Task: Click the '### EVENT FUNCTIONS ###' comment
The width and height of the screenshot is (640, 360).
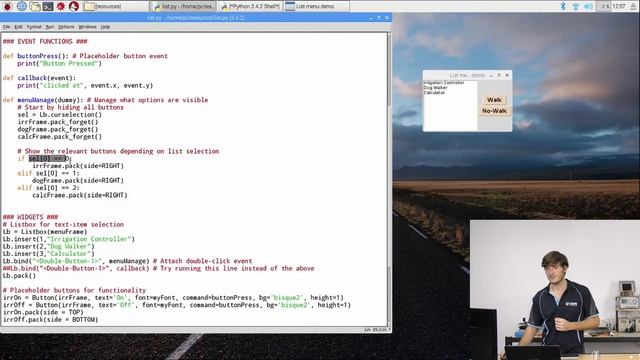Action: coord(45,42)
